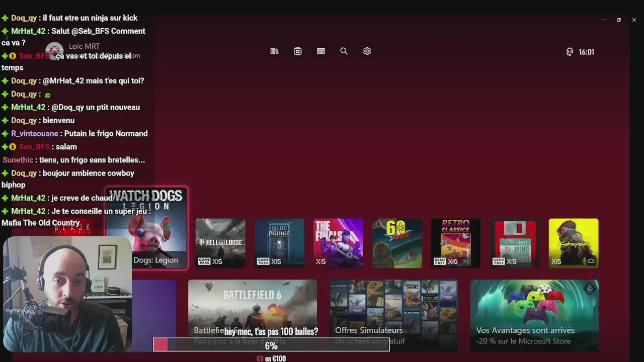Select the 60 Parsecs! game tile
This screenshot has height=362, width=644.
point(397,243)
